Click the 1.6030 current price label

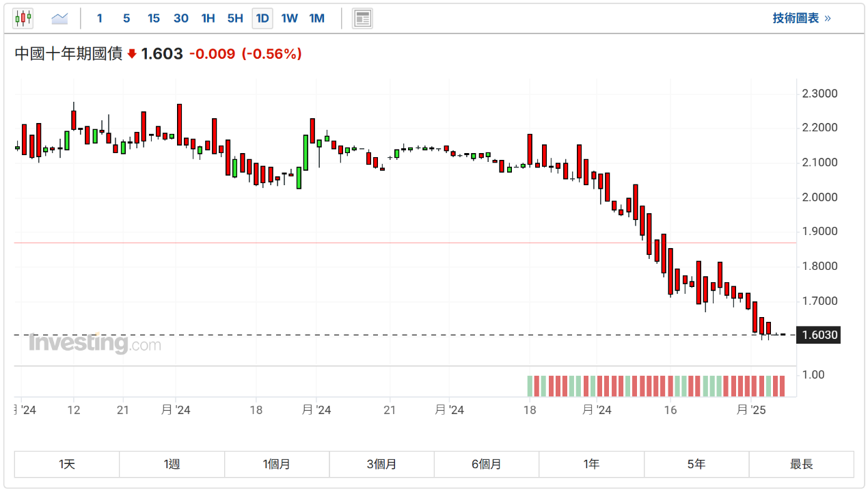coord(819,336)
